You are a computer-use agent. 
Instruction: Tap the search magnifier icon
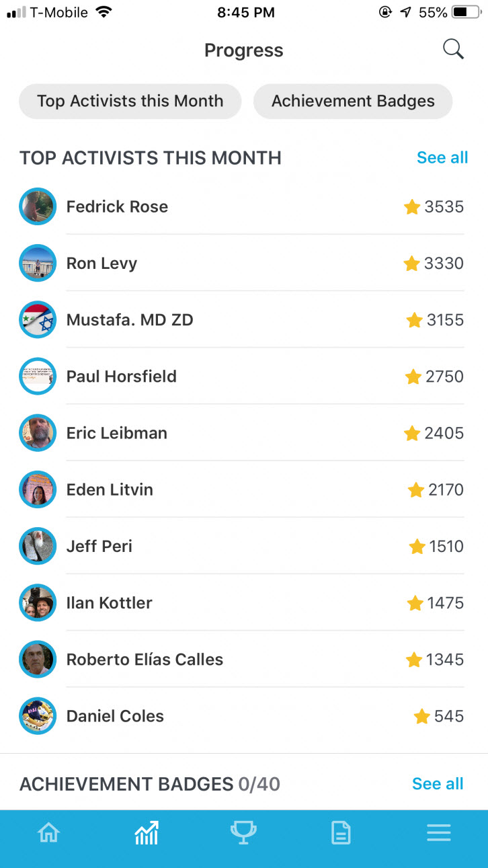click(x=453, y=50)
